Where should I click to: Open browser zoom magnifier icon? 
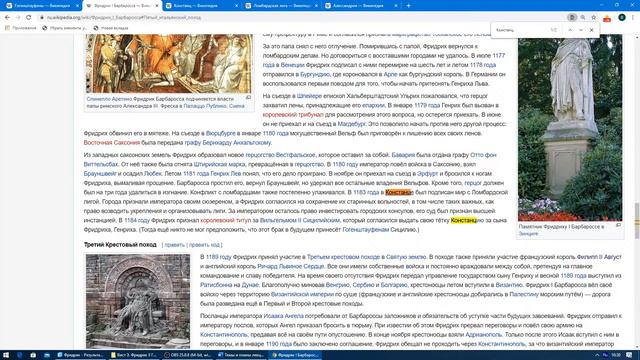[x=583, y=18]
